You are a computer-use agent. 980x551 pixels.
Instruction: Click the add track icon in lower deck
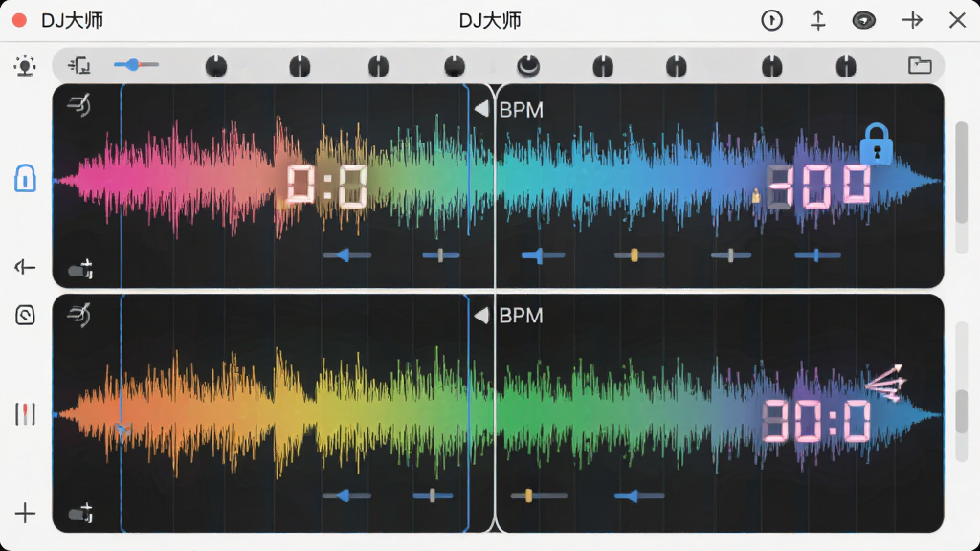tap(80, 514)
